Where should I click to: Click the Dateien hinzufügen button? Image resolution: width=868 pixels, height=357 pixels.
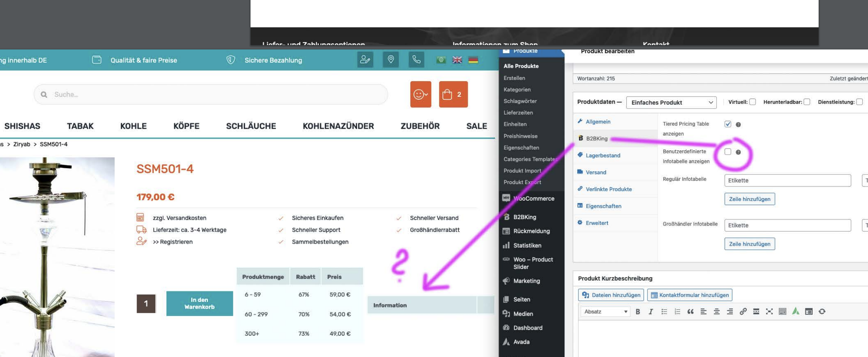point(611,295)
